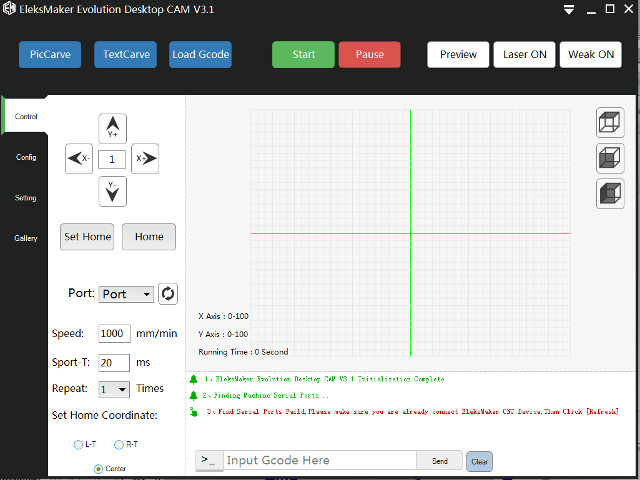Jog the laser in Y- direction
The image size is (640, 480).
pyautogui.click(x=112, y=191)
